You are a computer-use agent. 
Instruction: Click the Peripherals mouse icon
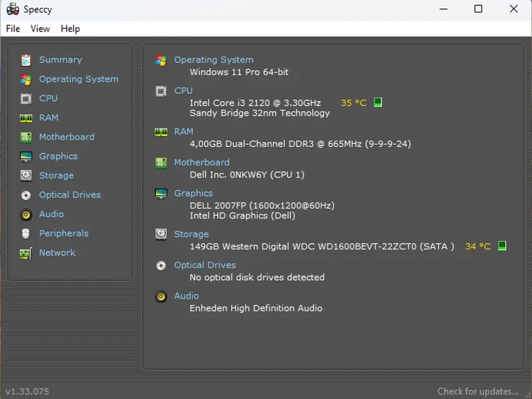click(26, 234)
